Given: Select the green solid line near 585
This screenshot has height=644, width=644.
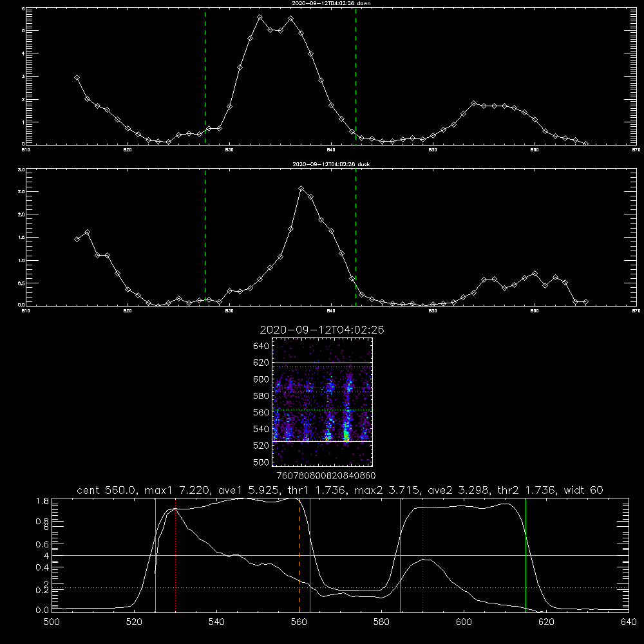Looking at the screenshot, I should tap(400, 555).
